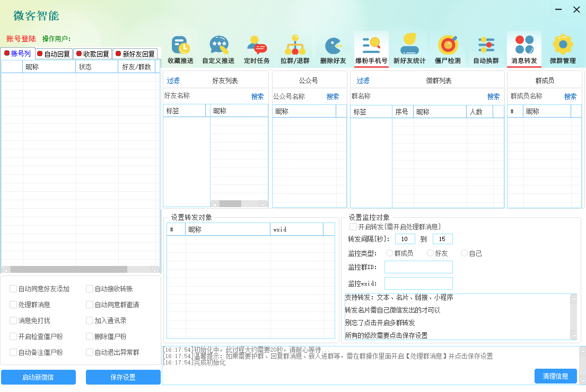Toggle 删除僵尸粉 checkbox
Viewport: 586px width, 392px height.
pyautogui.click(x=89, y=336)
